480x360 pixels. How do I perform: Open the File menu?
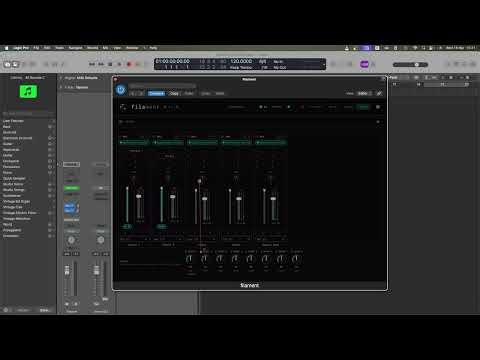pos(36,48)
